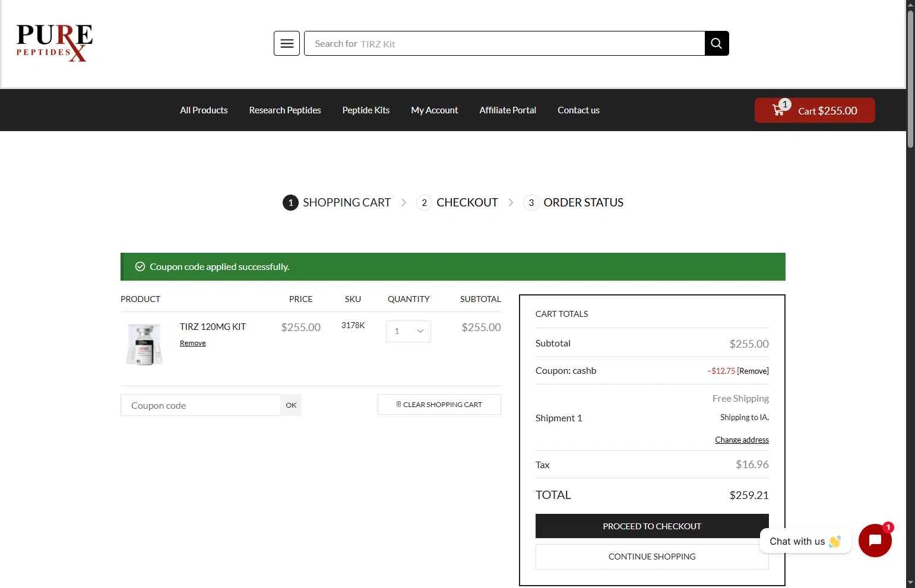Click Clear Shopping Cart button
Image resolution: width=915 pixels, height=588 pixels.
(x=439, y=405)
